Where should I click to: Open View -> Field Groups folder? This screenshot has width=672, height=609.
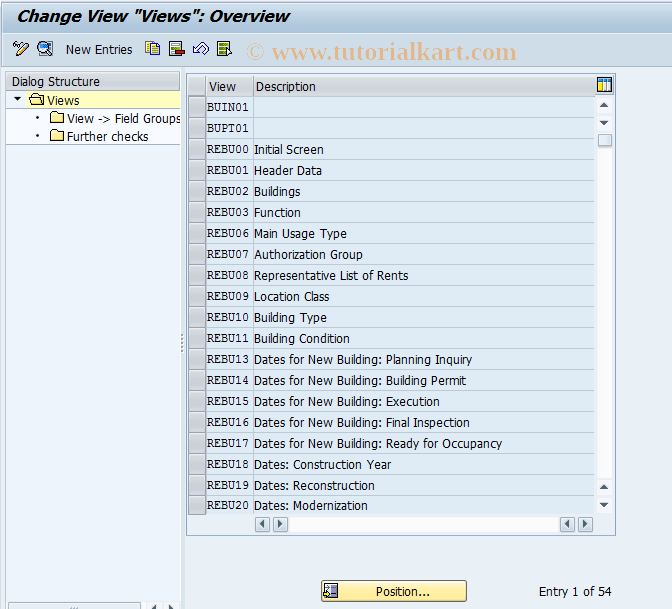[115, 118]
